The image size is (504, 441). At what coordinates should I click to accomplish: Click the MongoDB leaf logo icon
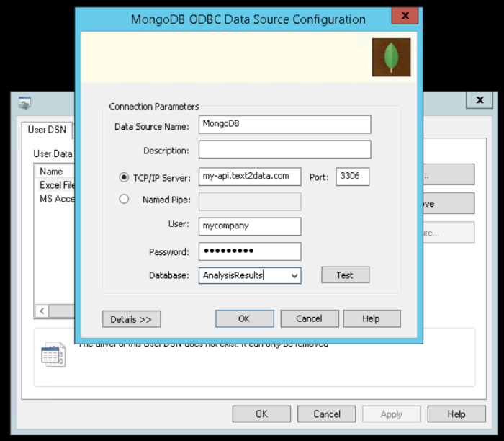click(391, 57)
